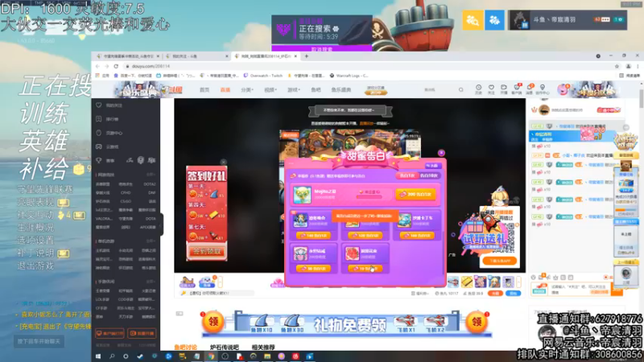Expand the 视频 nav dropdown
The image size is (644, 362).
(x=270, y=90)
